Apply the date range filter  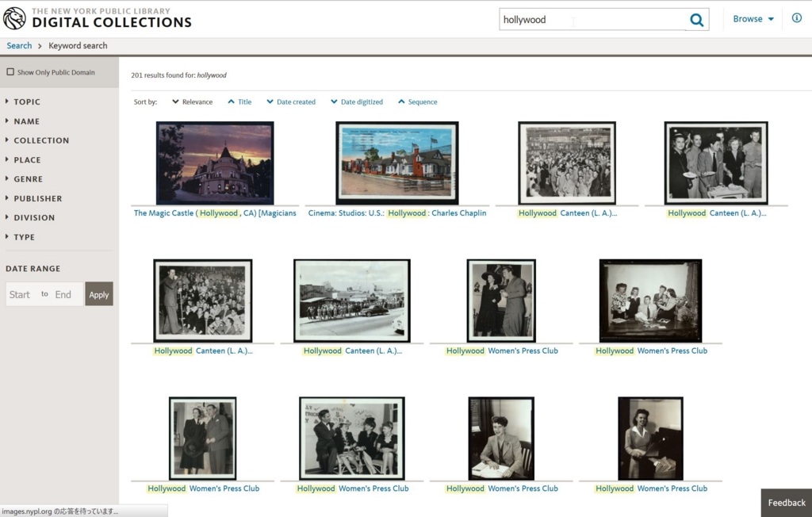point(99,294)
